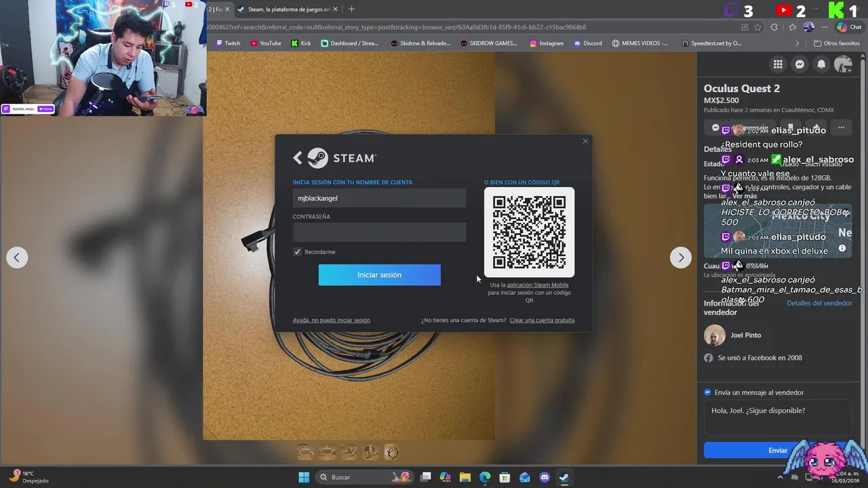868x488 pixels.
Task: Open Microsoft Edge taskbar icon
Action: 485,477
